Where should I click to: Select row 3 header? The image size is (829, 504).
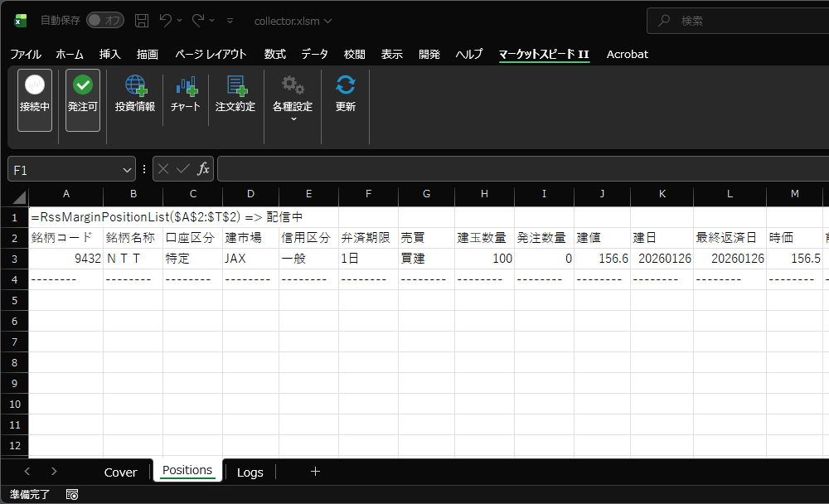coord(14,259)
